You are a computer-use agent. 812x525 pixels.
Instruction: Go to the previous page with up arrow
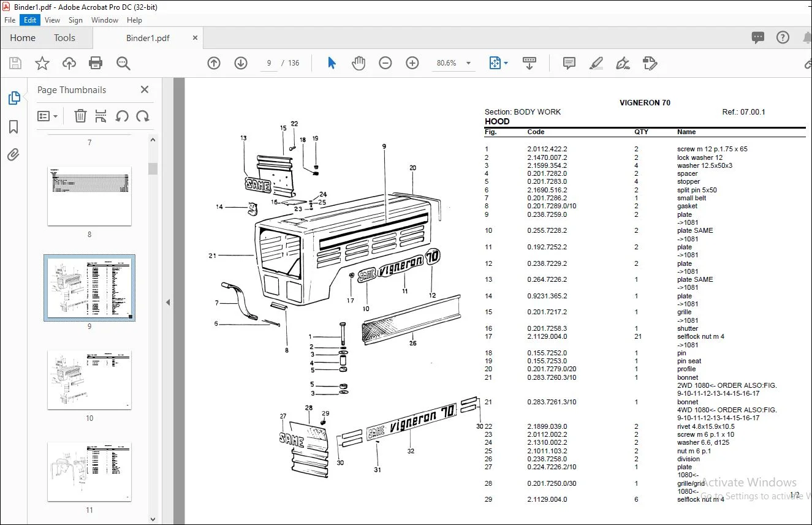[214, 63]
